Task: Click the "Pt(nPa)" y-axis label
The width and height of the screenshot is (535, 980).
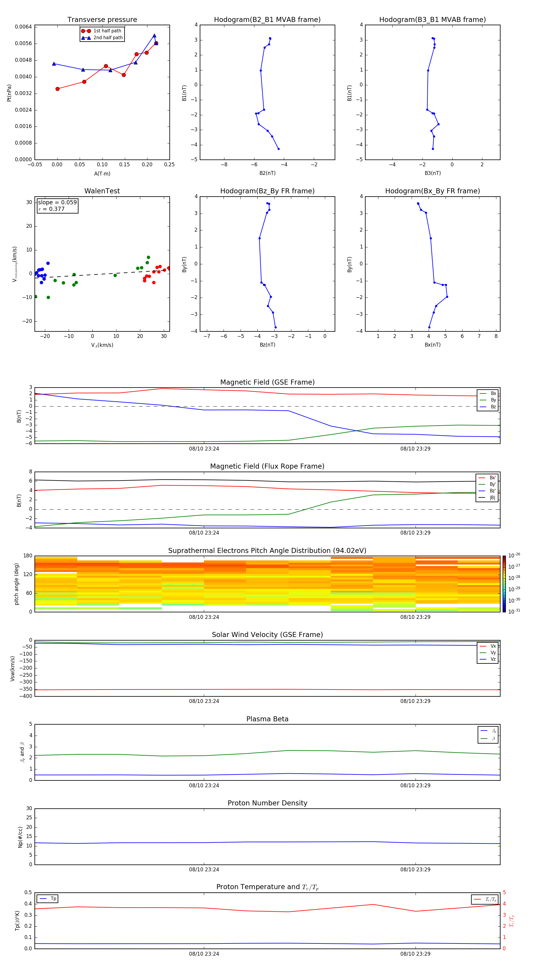Action: 9,92
